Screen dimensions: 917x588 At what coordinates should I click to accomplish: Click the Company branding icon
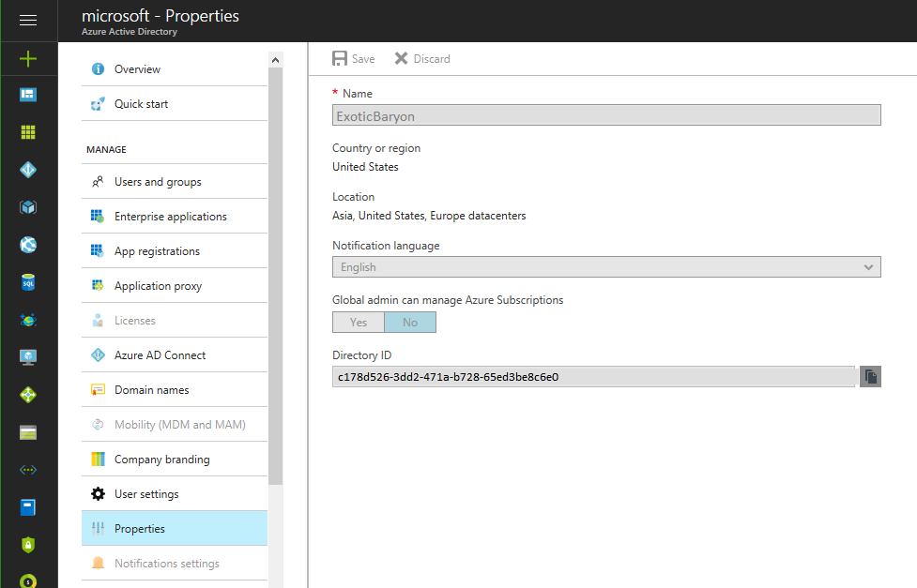click(x=99, y=460)
